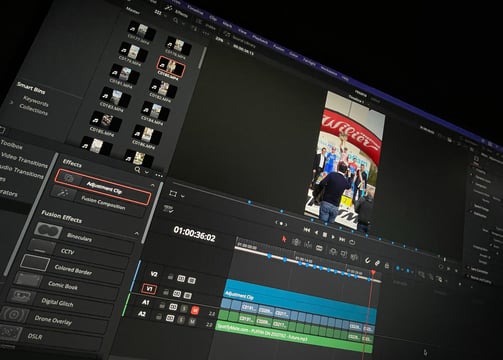Stop playback
Viewport: 503px width, 360px height.
[x=325, y=235]
